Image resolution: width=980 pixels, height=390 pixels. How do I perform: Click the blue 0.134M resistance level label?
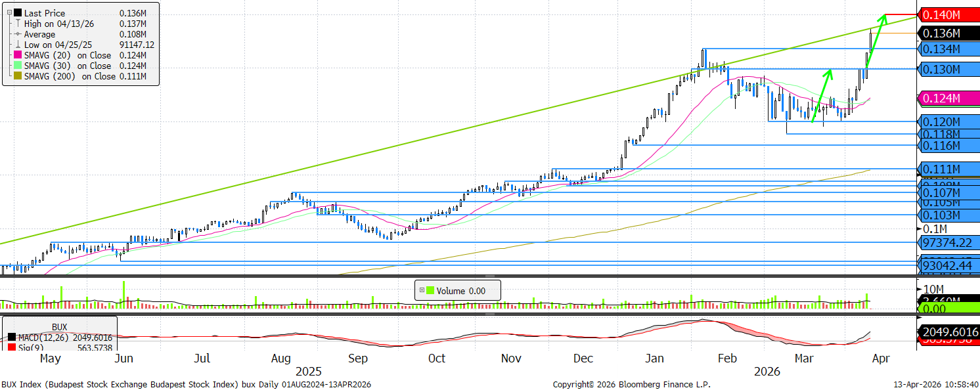click(948, 49)
